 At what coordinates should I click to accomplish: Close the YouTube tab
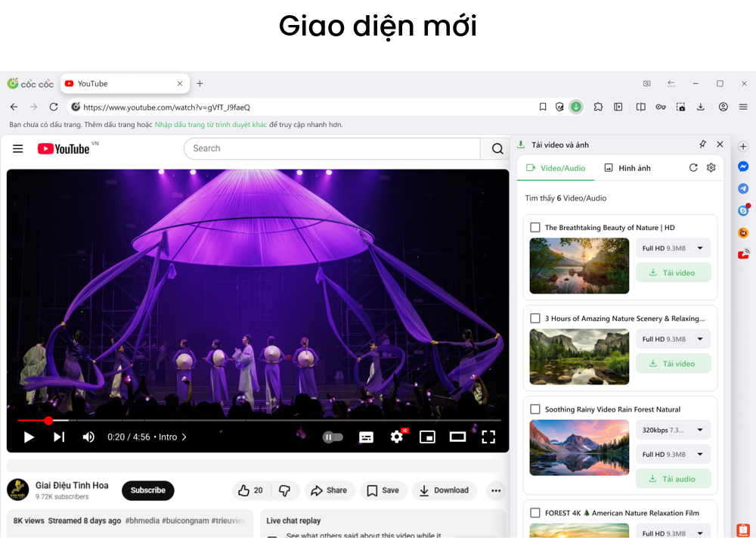tap(180, 83)
